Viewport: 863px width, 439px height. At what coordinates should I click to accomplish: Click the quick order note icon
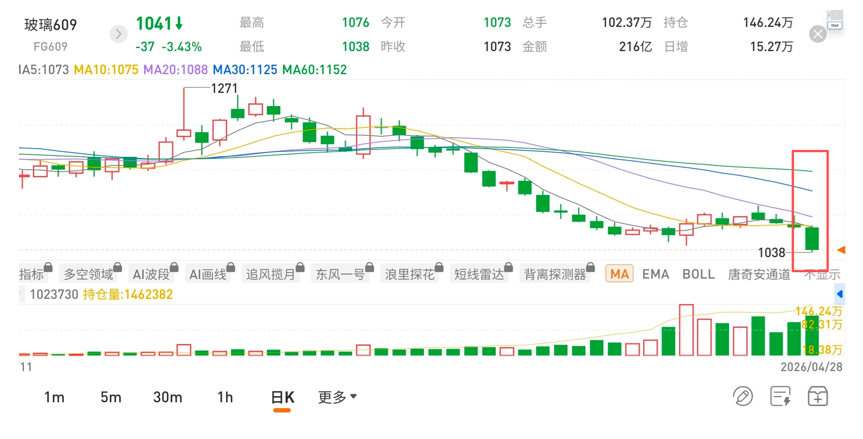click(780, 397)
